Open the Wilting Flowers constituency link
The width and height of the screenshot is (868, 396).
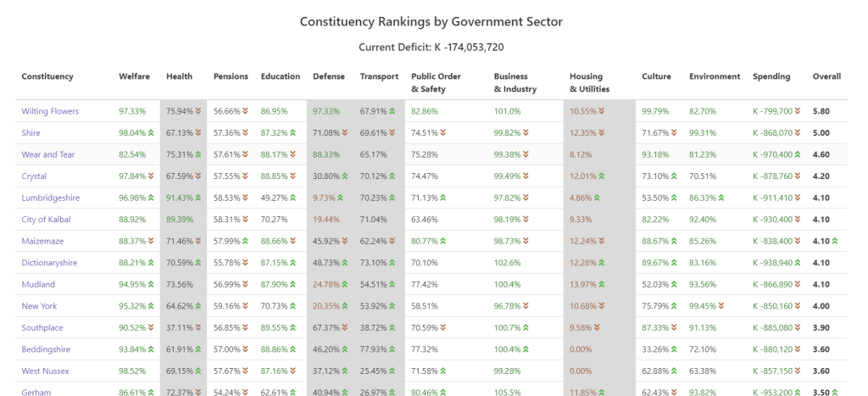click(50, 111)
